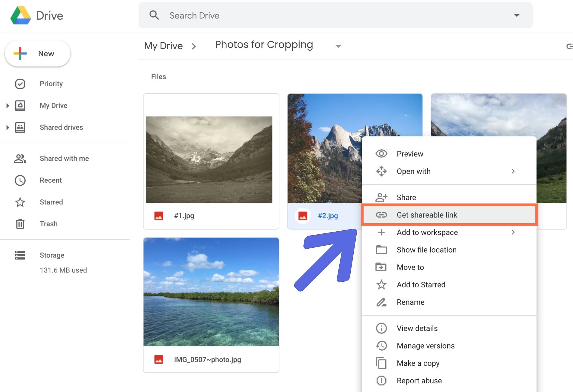The width and height of the screenshot is (573, 392).
Task: Click the Recent clock icon in sidebar
Action: [20, 180]
